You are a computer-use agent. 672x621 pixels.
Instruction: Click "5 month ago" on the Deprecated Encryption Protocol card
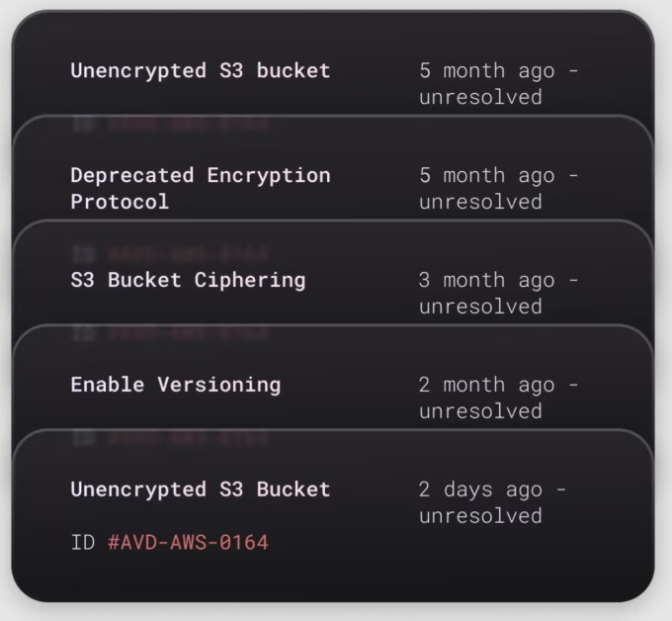(486, 175)
